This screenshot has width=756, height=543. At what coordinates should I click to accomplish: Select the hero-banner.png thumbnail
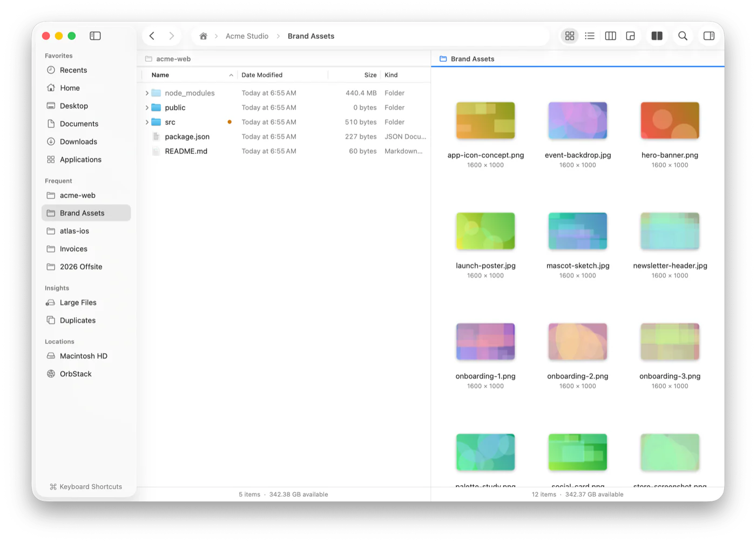670,120
